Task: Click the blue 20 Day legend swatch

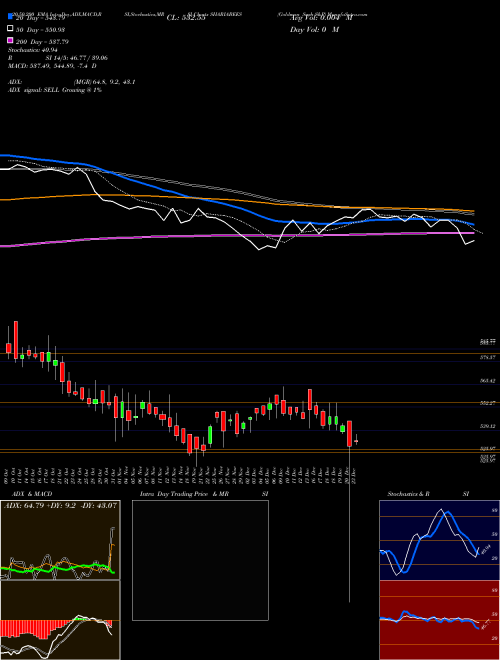Action: pos(11,17)
